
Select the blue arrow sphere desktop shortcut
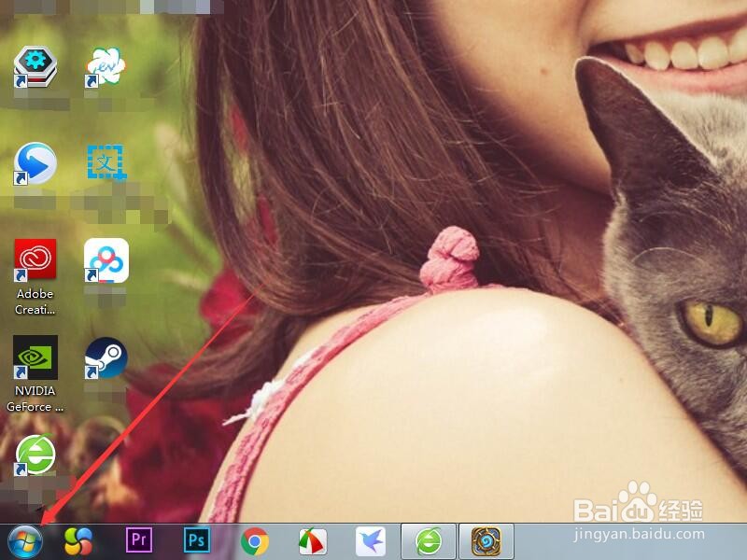(x=35, y=163)
